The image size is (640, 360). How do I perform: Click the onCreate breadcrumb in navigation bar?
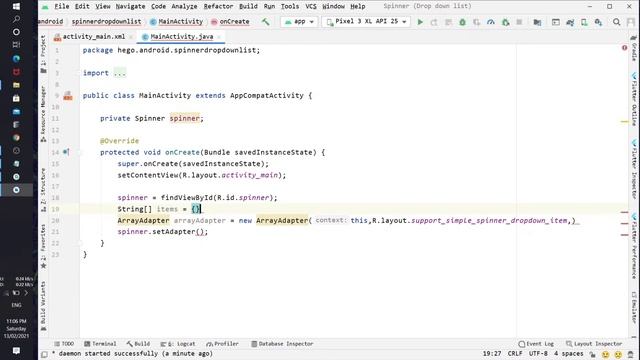230,22
